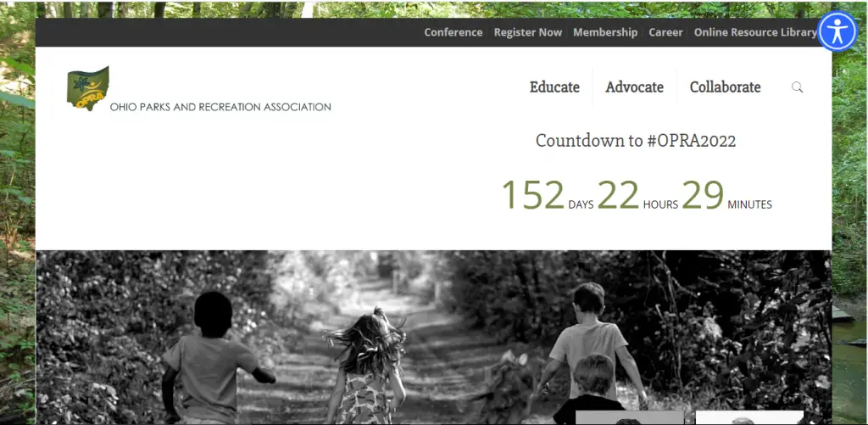Click the Countdown to #OPRA2022 heading
The image size is (868, 425).
point(636,141)
